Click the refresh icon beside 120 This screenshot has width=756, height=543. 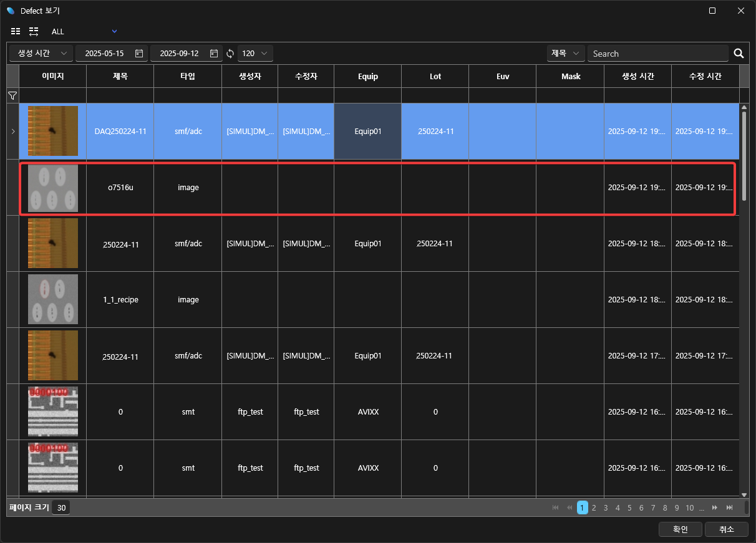click(230, 54)
